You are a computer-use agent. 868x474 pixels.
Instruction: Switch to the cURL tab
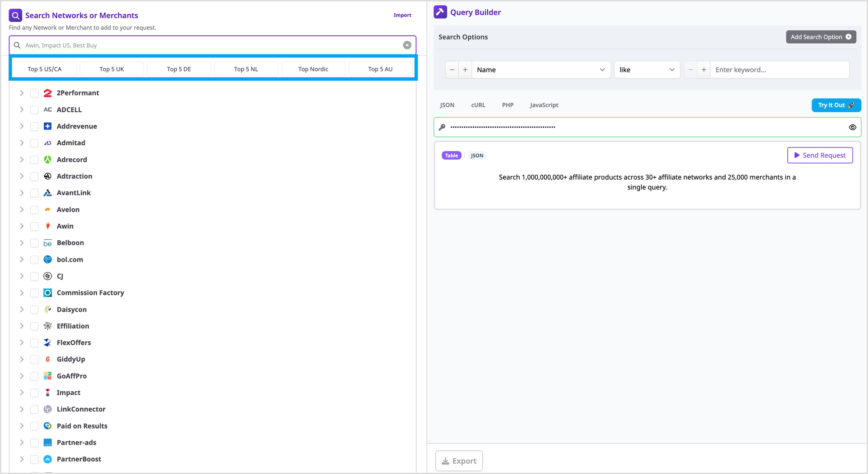pyautogui.click(x=478, y=105)
